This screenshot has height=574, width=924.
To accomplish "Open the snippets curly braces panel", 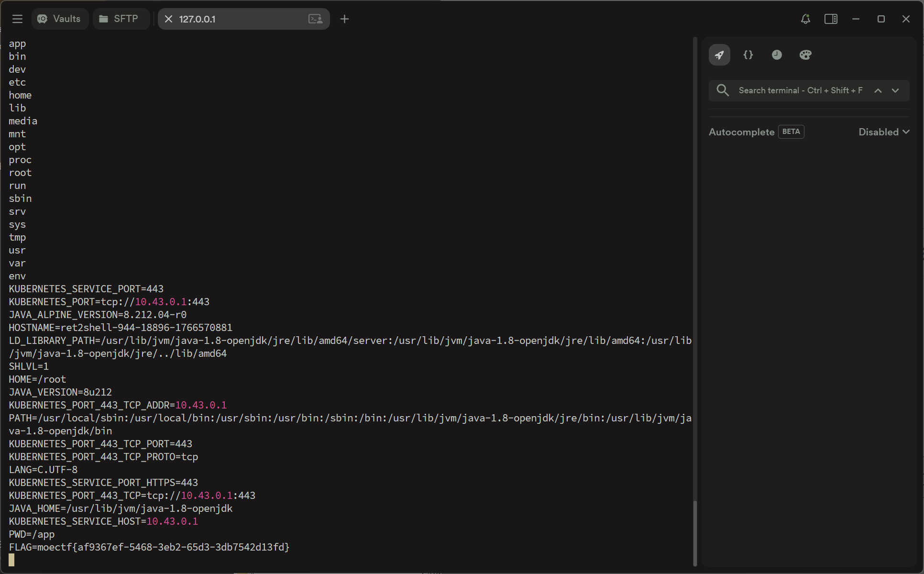I will tap(748, 55).
